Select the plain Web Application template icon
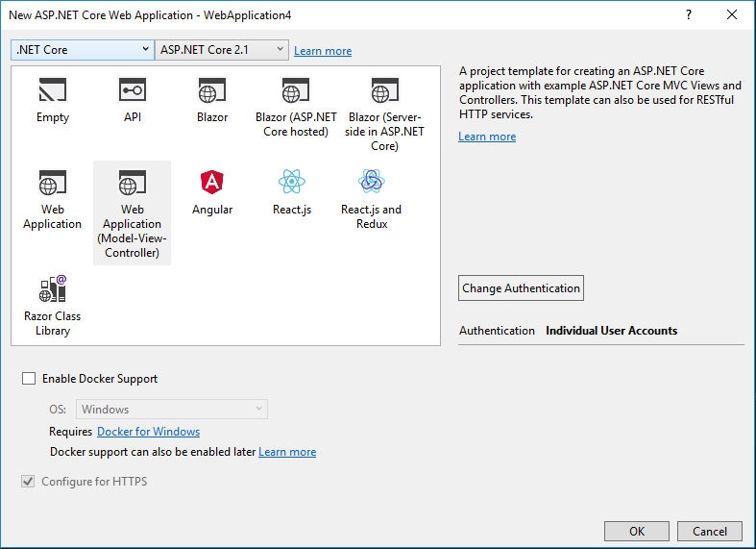Image resolution: width=756 pixels, height=549 pixels. tap(52, 182)
